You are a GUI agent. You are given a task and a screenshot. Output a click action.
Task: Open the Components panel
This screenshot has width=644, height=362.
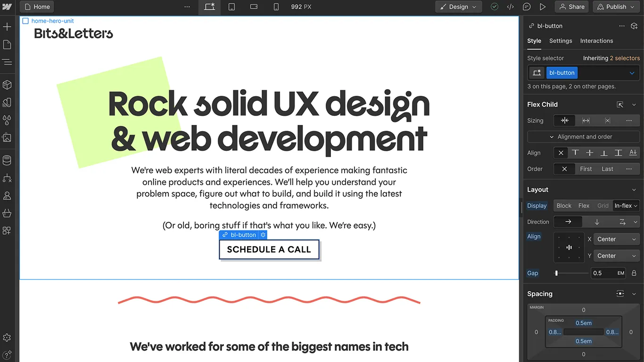7,85
